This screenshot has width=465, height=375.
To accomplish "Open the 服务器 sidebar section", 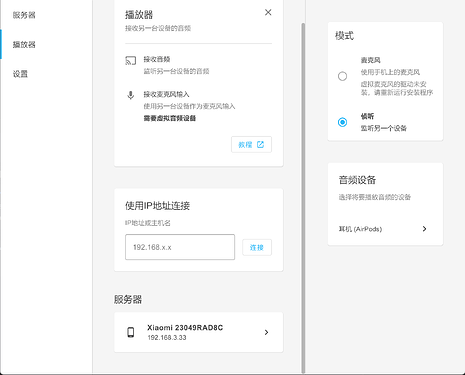I will [24, 15].
